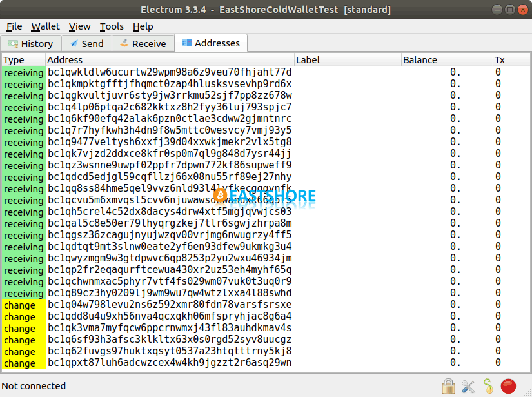Select address bc1qgsz36zcagujnyujwzqv00vrjmg6nwugrzy4ff5
This screenshot has height=397, width=532.
(170, 235)
